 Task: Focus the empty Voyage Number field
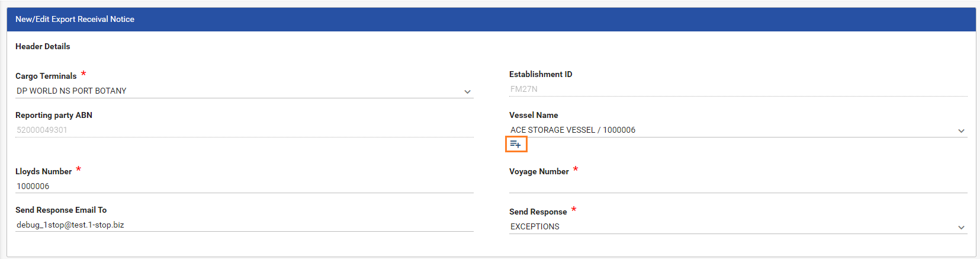tap(737, 186)
